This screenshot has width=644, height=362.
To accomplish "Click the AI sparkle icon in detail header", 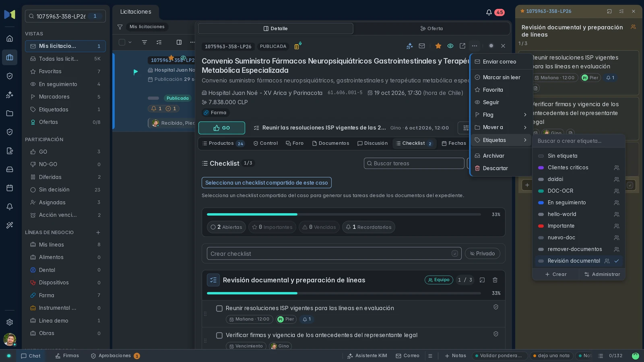I will pos(409,46).
